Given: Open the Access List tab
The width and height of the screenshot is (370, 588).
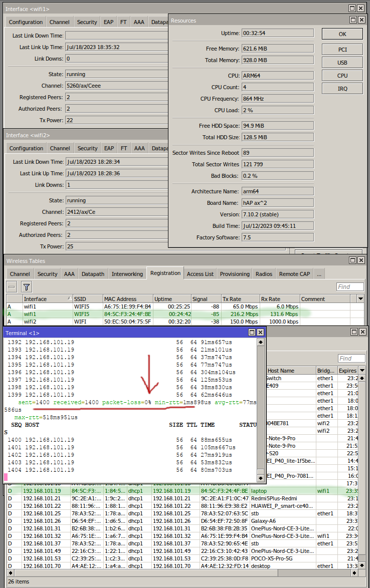Looking at the screenshot, I should (x=200, y=274).
